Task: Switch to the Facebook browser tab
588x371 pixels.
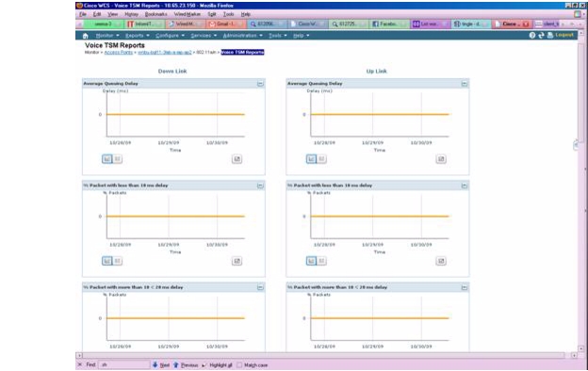Action: pos(389,24)
